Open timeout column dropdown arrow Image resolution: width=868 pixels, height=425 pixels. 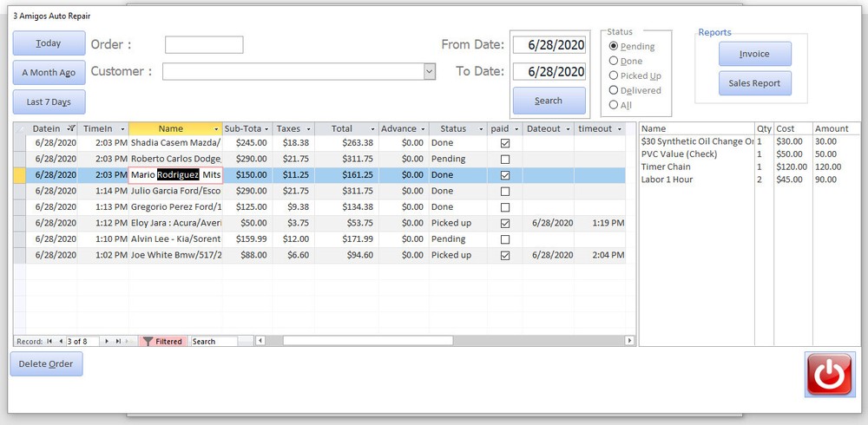(619, 129)
